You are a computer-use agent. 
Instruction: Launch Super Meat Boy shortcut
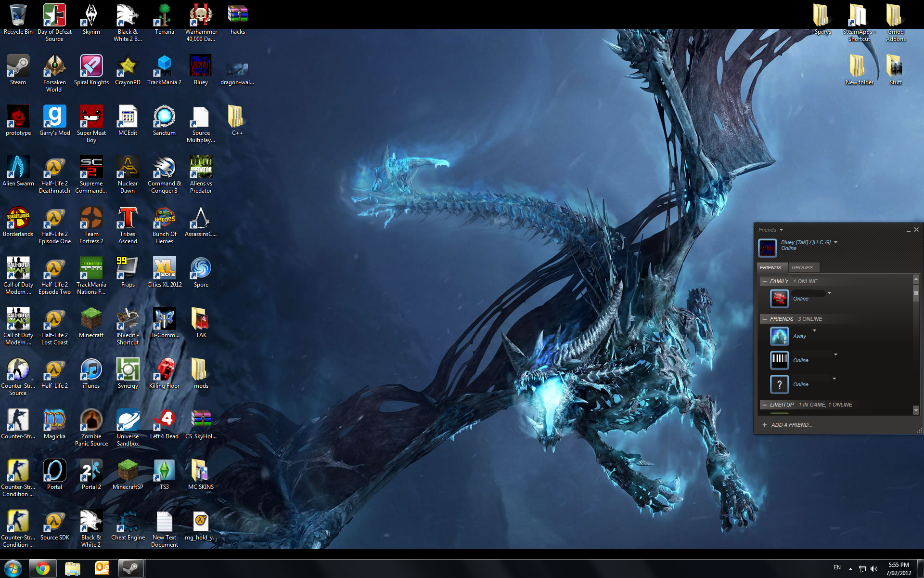(x=91, y=124)
